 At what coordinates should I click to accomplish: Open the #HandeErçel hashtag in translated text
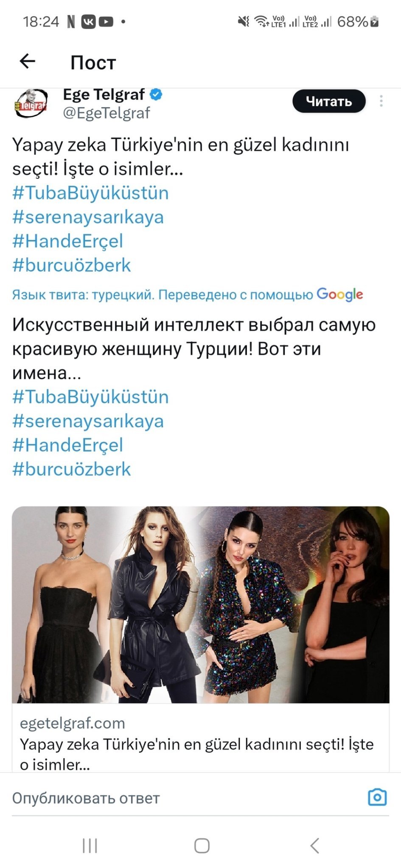[67, 445]
